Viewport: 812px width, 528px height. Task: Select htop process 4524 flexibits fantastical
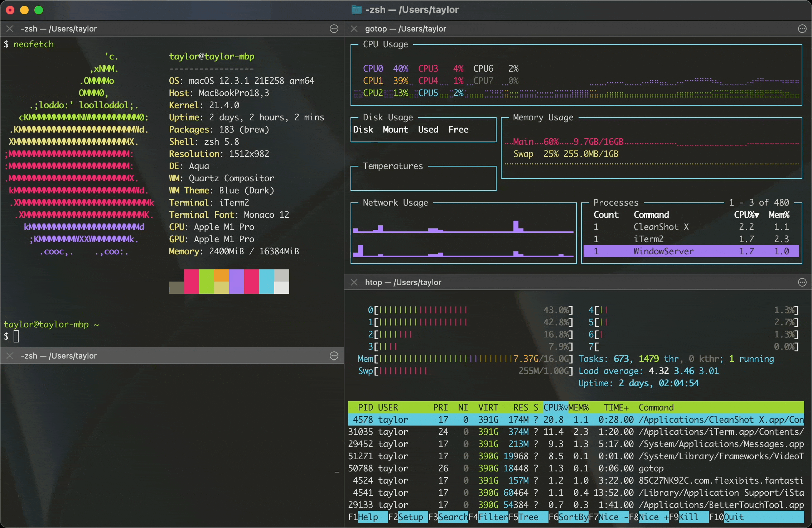pos(576,480)
